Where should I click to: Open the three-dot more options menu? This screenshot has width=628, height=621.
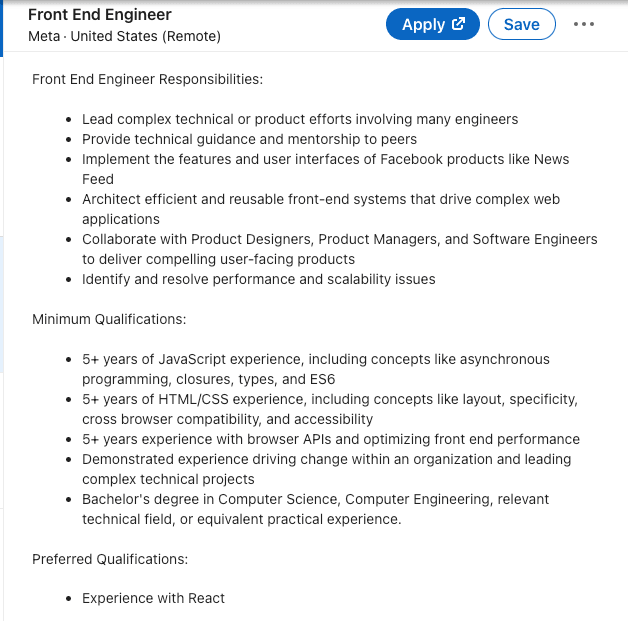[x=584, y=25]
